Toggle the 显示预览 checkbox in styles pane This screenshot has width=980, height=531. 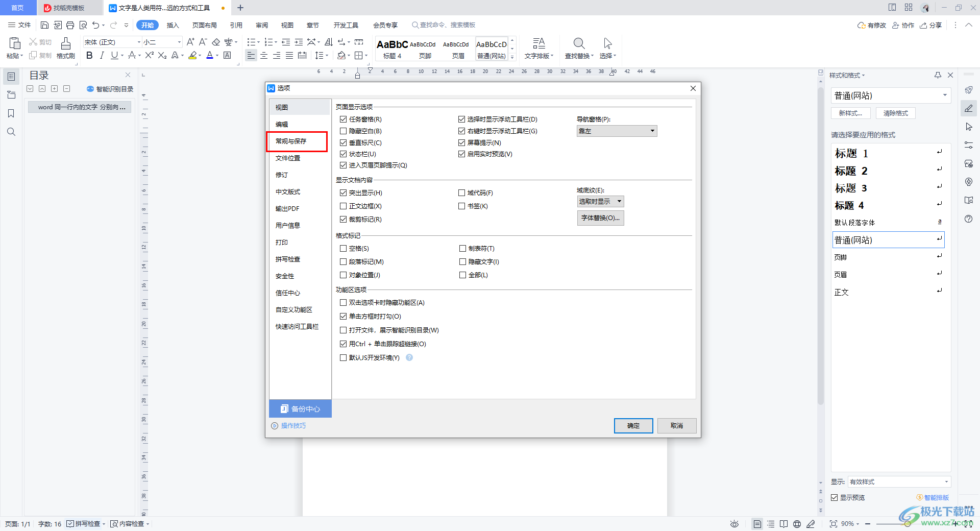pos(835,497)
